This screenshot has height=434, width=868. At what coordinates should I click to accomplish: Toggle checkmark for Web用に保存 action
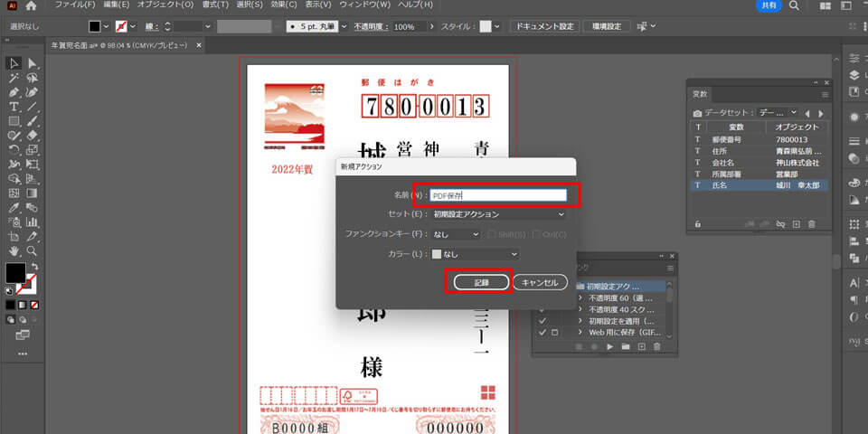click(x=542, y=333)
